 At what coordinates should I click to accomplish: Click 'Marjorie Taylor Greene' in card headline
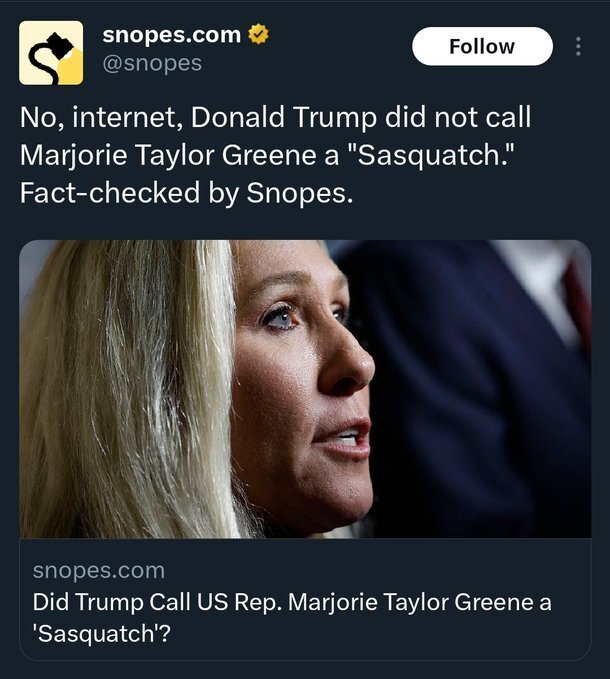tap(403, 603)
